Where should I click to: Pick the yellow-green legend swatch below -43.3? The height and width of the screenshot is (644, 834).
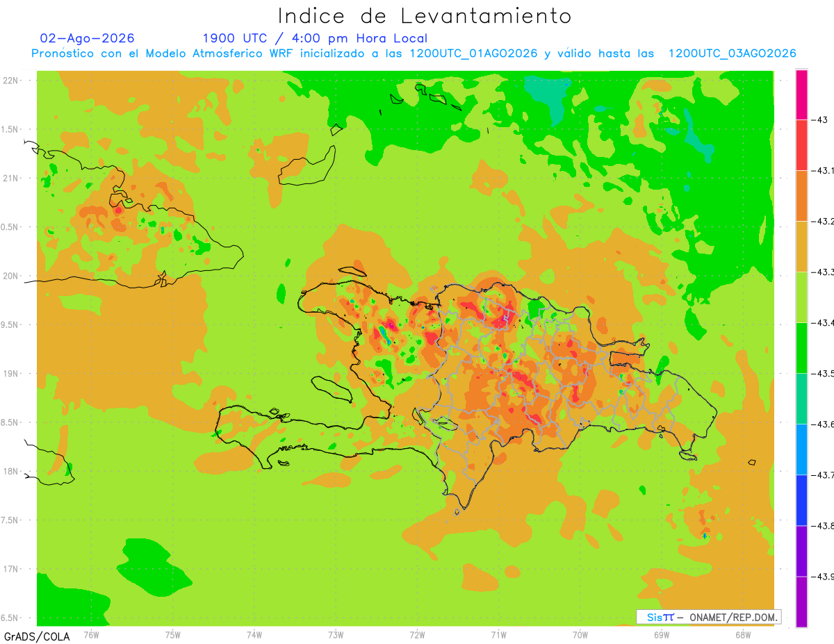pos(801,297)
